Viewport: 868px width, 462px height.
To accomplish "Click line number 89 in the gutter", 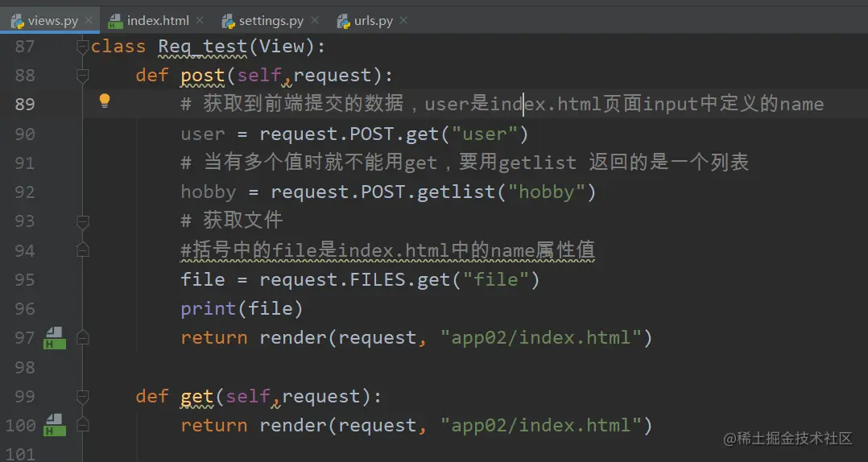I will coord(25,104).
